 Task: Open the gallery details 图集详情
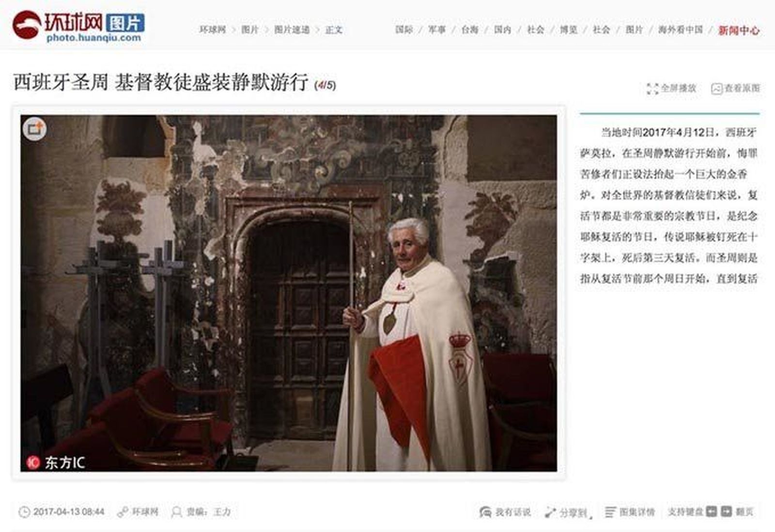(x=630, y=512)
